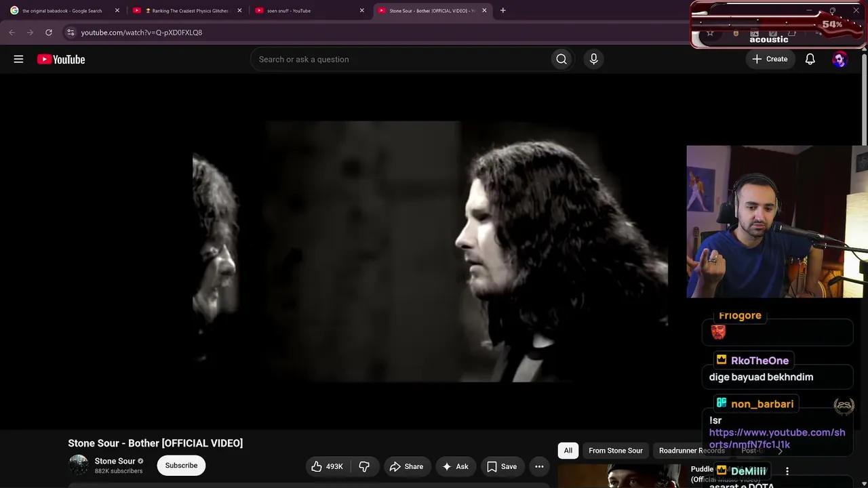868x488 pixels.
Task: Go to YouTube home via logo
Action: click(x=61, y=59)
